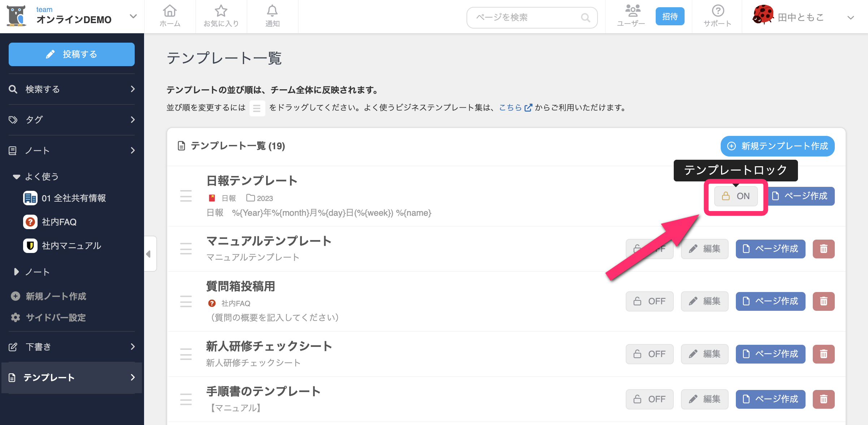Image resolution: width=868 pixels, height=425 pixels.
Task: Expand the ノート tree item with triangle
Action: (16, 272)
